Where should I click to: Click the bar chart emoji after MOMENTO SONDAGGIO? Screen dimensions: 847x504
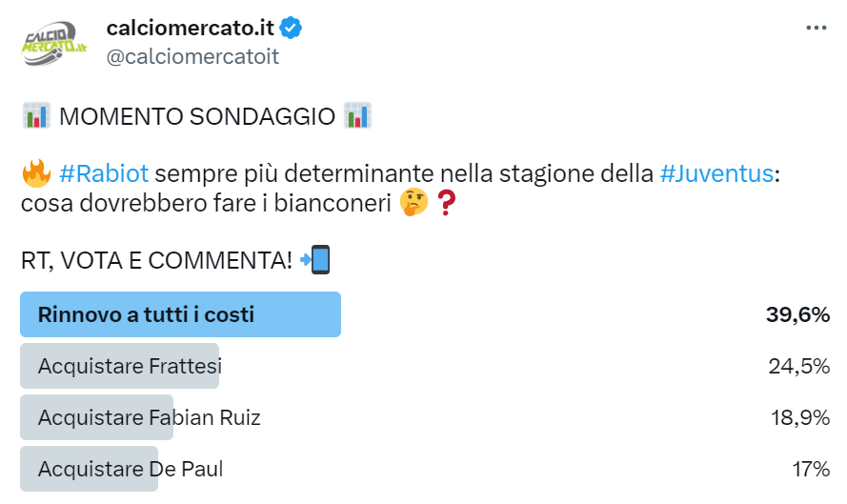(358, 116)
